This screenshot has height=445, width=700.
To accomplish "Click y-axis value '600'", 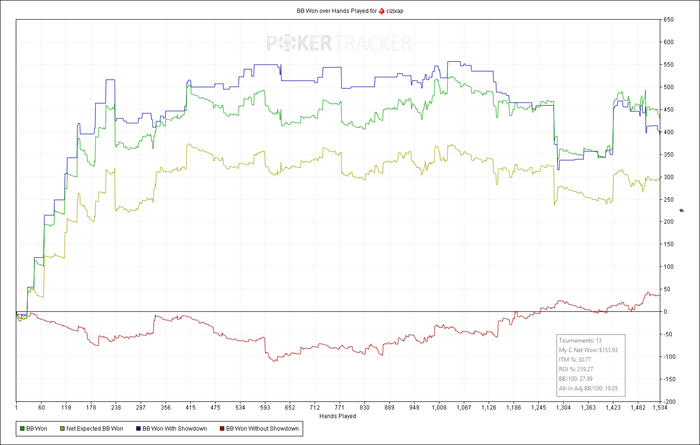I will click(x=669, y=42).
